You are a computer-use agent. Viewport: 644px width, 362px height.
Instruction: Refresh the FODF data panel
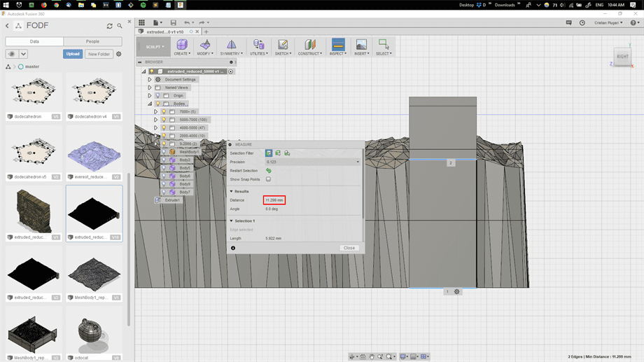coord(110,26)
